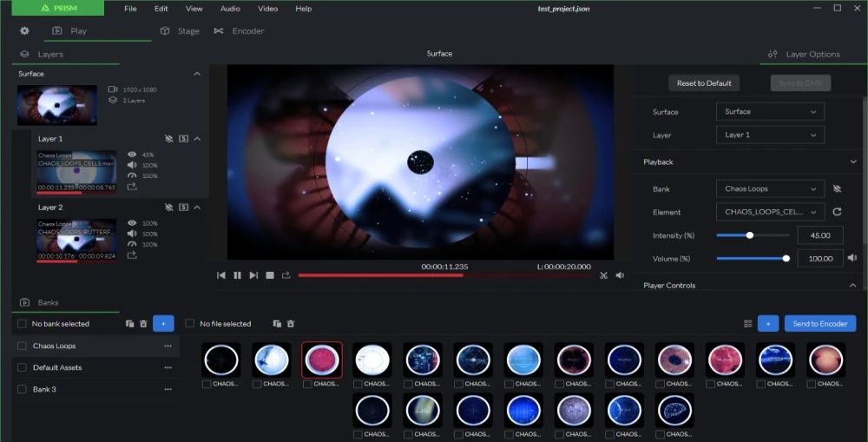Screen dimensions: 868x442
Task: Open the Element dropdown CHAOS_LOOPS_CEL...
Action: pos(770,212)
